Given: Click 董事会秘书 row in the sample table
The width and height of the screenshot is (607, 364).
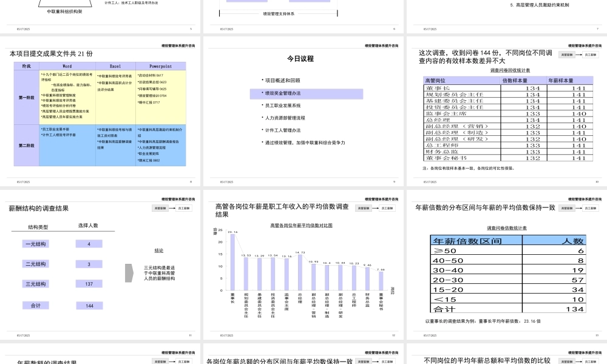Looking at the screenshot, I should [x=508, y=158].
